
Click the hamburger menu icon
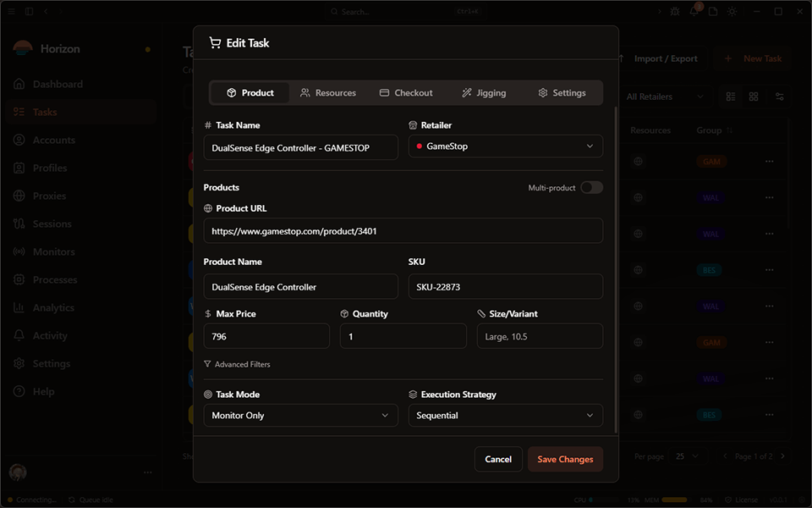click(11, 11)
